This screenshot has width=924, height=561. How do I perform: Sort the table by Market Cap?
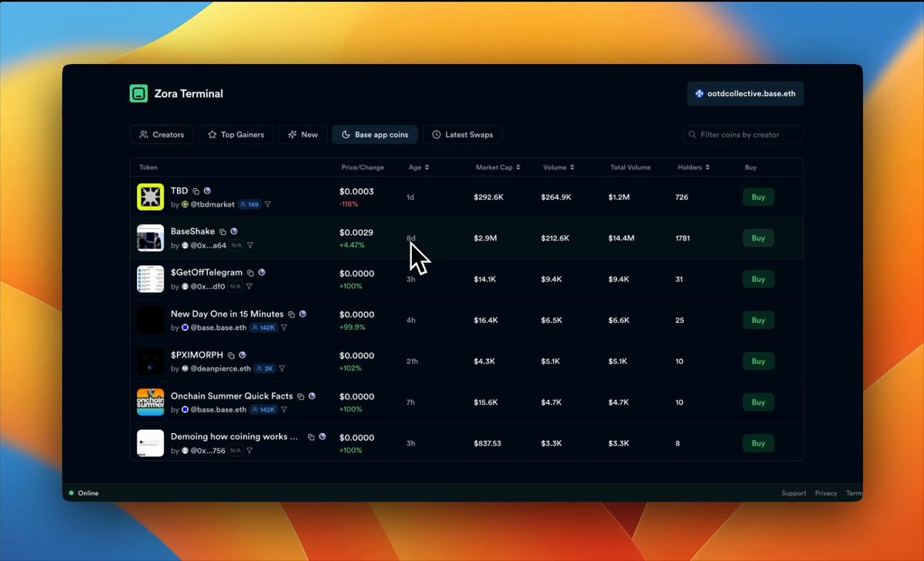click(498, 167)
